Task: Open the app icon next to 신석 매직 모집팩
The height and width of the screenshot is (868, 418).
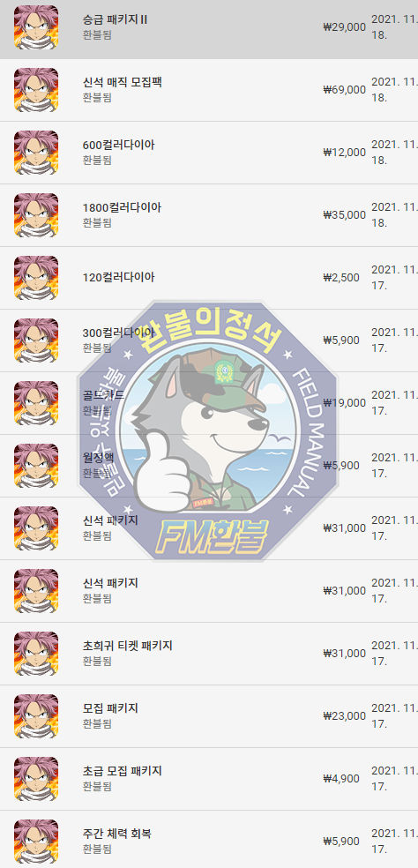Action: [x=36, y=90]
